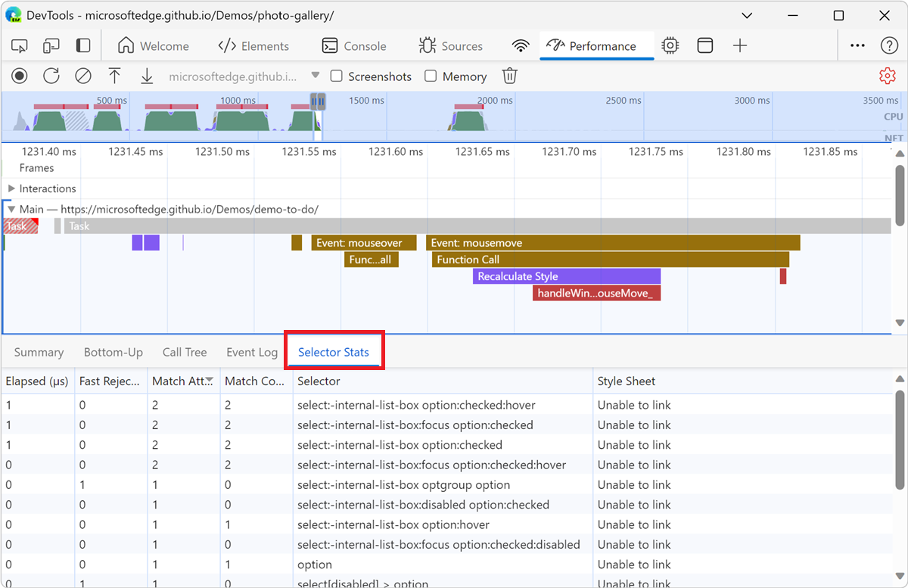This screenshot has width=908, height=588.
Task: Click the trash can collect garbage icon
Action: click(x=510, y=76)
